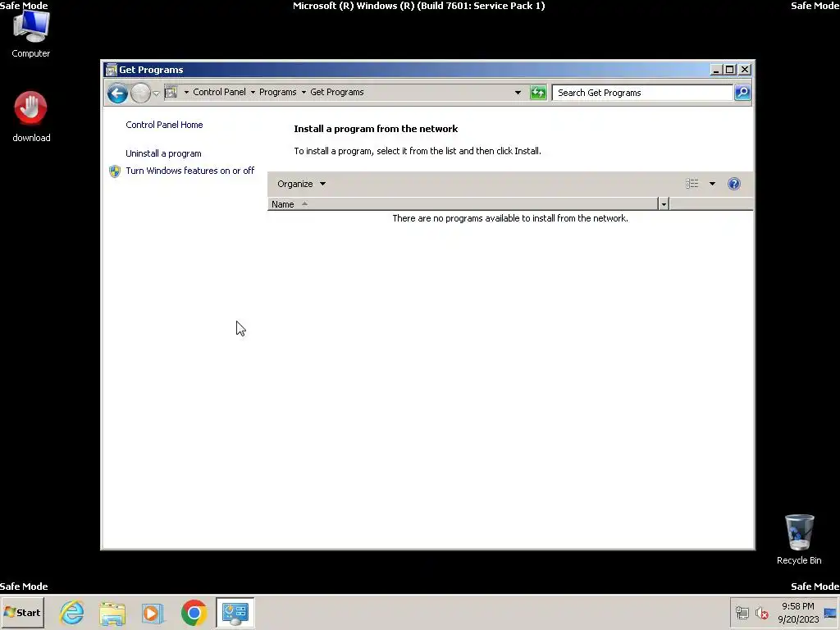
Task: Open the Organize menu
Action: click(x=301, y=184)
